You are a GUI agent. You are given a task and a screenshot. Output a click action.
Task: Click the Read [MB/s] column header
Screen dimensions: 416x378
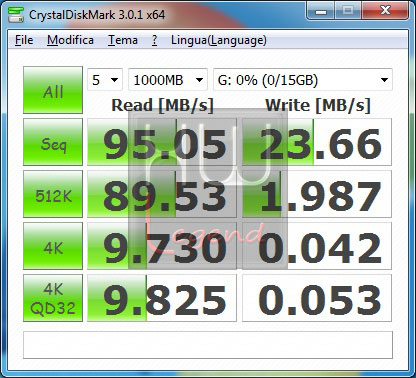(x=162, y=105)
